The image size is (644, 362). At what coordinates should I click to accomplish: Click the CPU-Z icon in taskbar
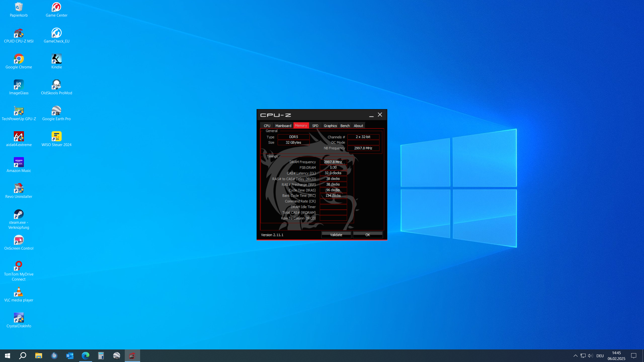coord(132,356)
